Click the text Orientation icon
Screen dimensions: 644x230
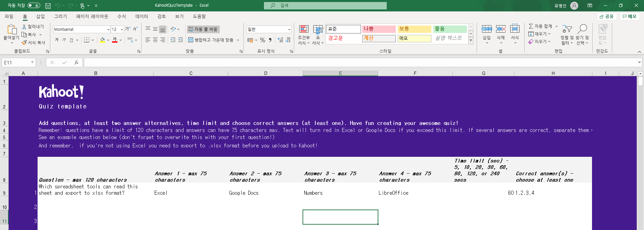pyautogui.click(x=173, y=29)
